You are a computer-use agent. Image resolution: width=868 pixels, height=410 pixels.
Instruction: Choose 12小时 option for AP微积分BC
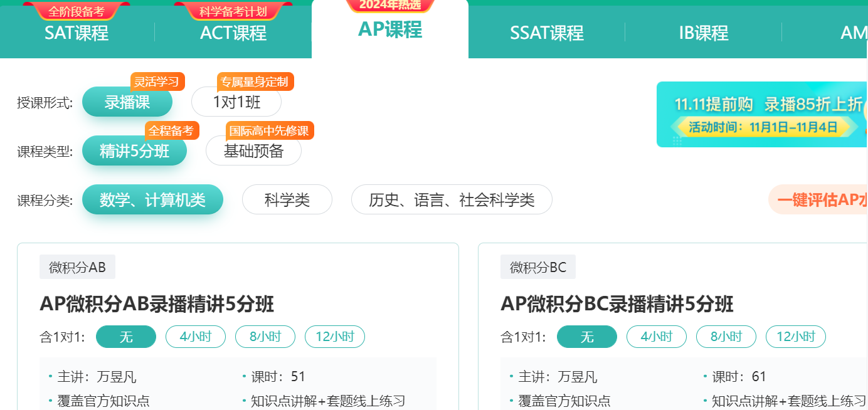[795, 336]
